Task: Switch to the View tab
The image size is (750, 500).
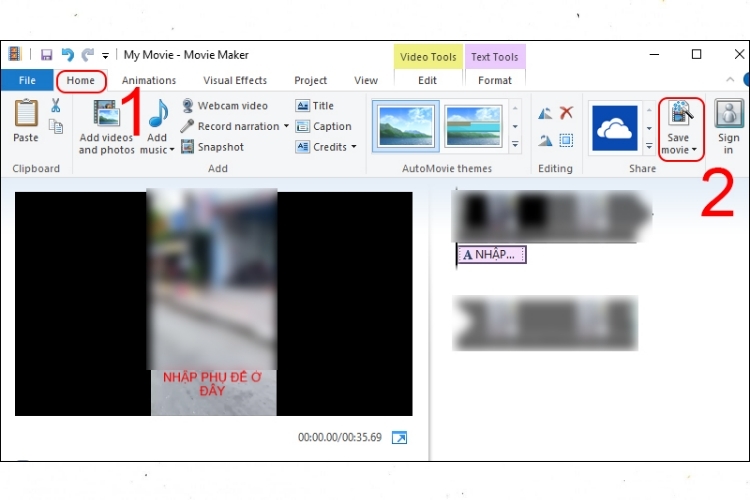Action: (366, 80)
